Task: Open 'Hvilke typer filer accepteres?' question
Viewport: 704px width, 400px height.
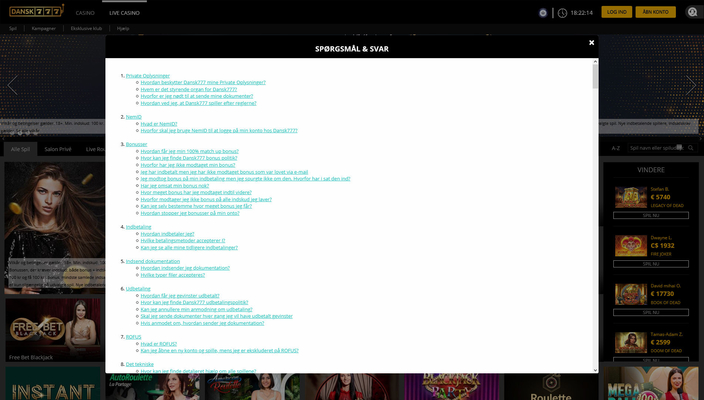Action: [x=173, y=275]
